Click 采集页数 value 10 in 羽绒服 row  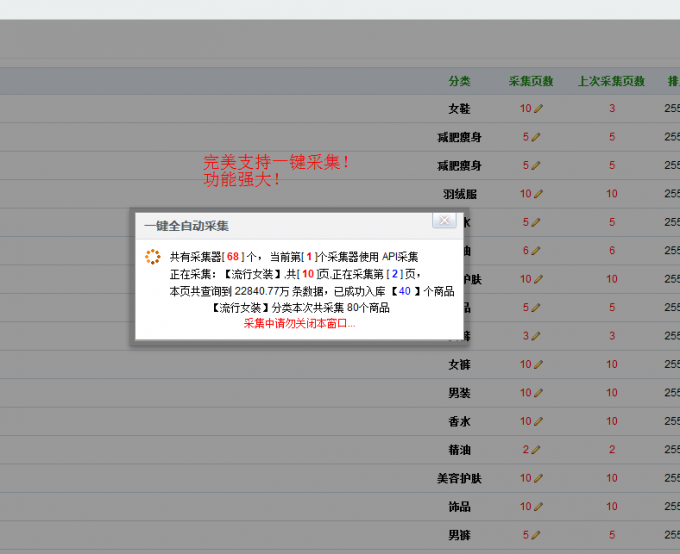click(x=526, y=193)
